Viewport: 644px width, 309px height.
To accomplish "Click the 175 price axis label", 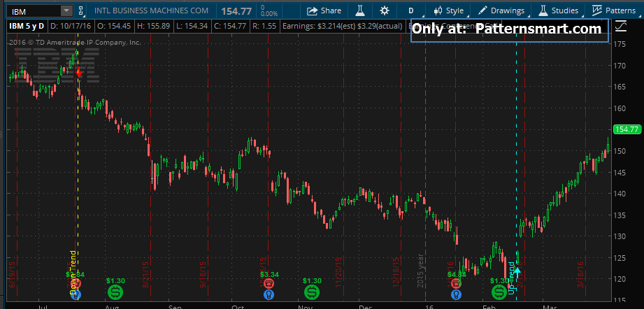I will (x=620, y=44).
